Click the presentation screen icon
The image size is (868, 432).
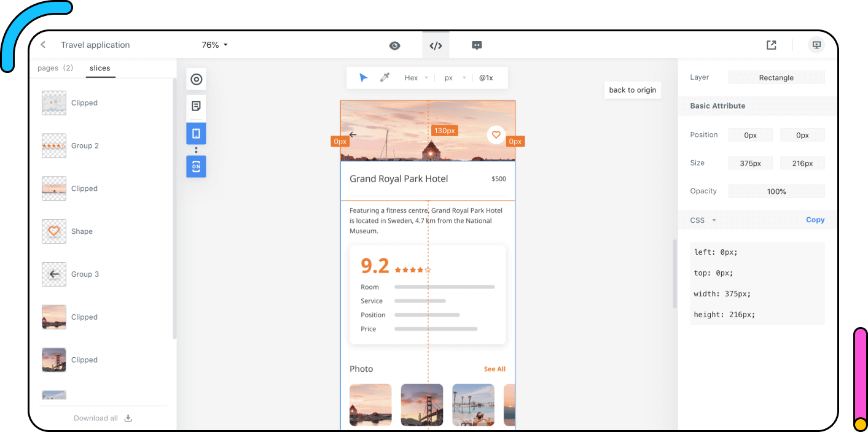click(x=816, y=45)
